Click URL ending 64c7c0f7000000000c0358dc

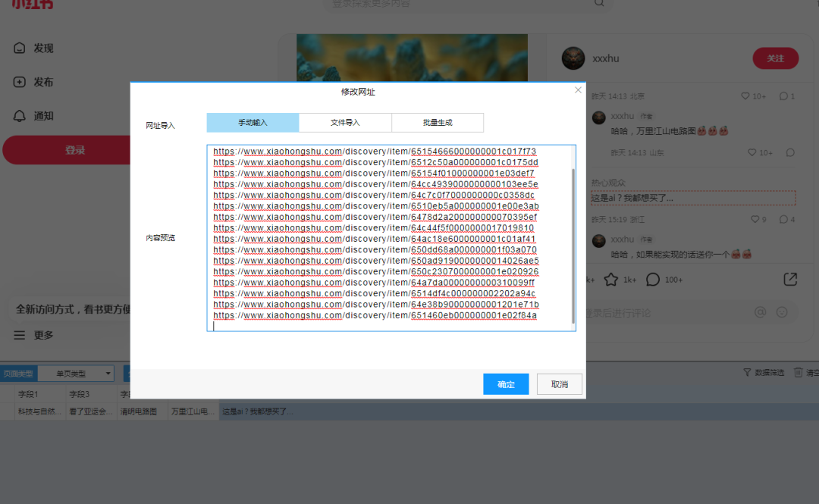373,196
